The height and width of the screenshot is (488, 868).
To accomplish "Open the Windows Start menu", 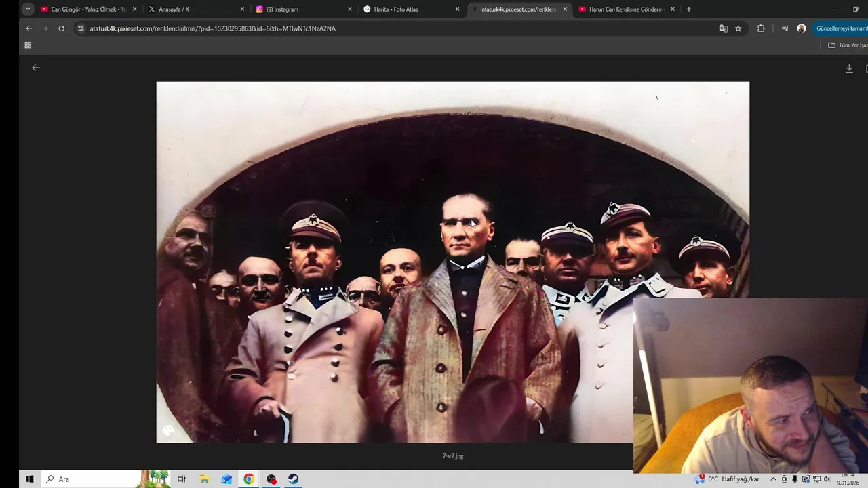I will [x=30, y=479].
